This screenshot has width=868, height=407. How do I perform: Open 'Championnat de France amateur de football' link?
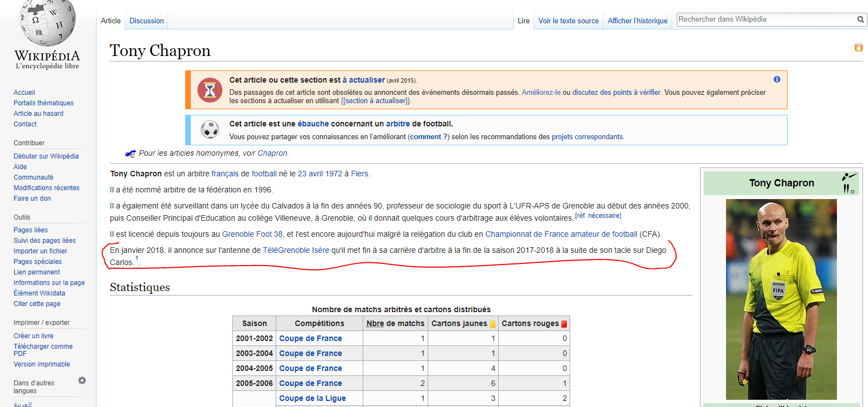pos(561,234)
